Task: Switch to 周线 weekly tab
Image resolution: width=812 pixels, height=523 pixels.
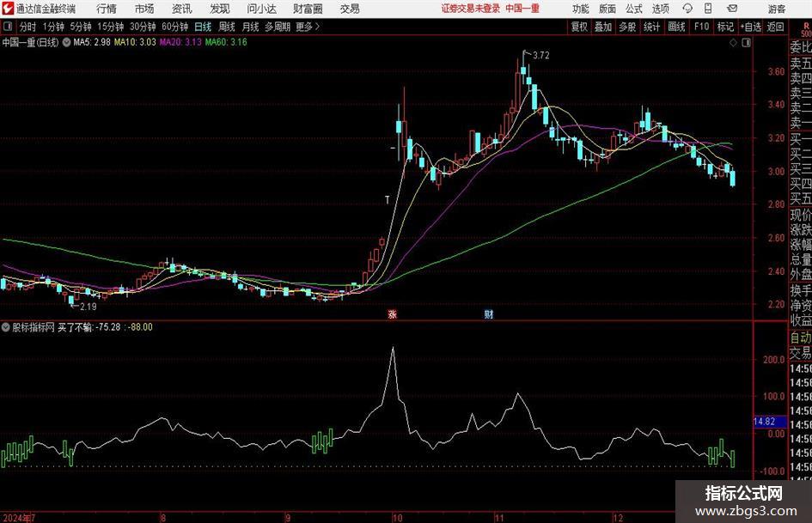Action: [x=227, y=27]
